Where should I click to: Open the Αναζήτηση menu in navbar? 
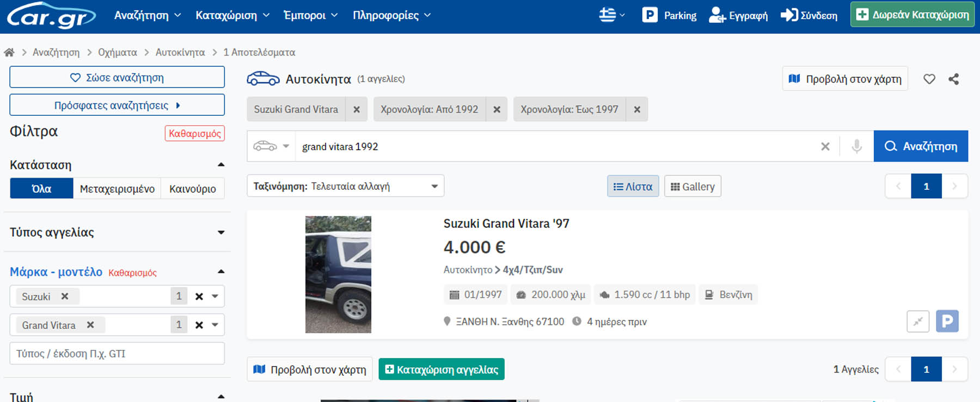[x=147, y=15]
